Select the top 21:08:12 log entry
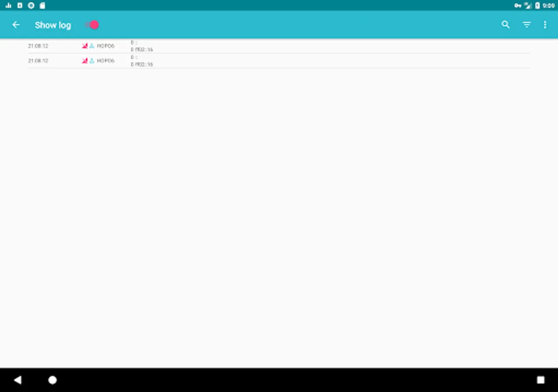The height and width of the screenshot is (392, 558). click(279, 46)
